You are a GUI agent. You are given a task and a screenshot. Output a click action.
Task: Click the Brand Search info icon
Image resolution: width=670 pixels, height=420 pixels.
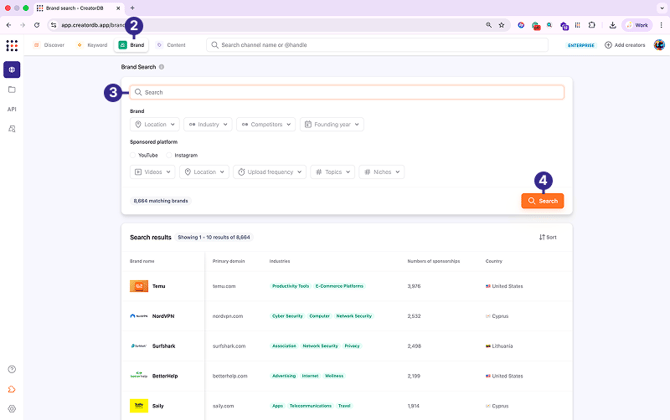(162, 67)
